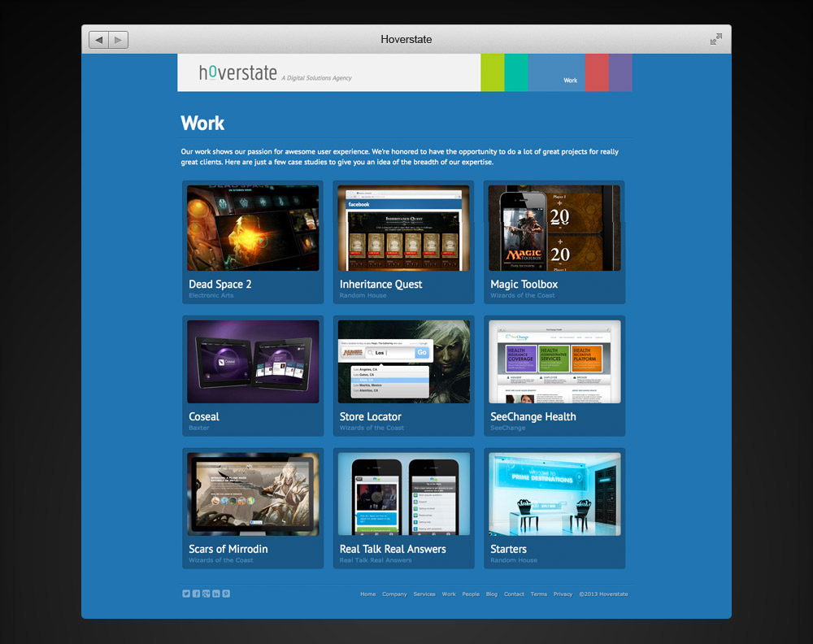Select the purple navigation block

(x=620, y=72)
